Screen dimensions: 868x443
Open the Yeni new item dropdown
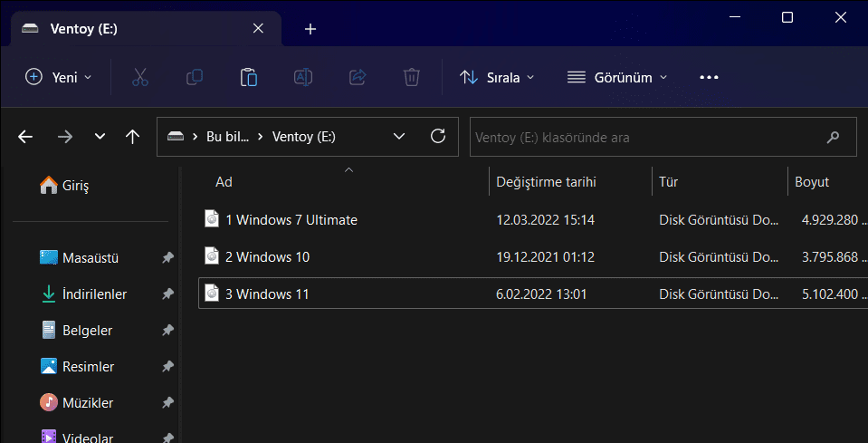click(x=59, y=77)
